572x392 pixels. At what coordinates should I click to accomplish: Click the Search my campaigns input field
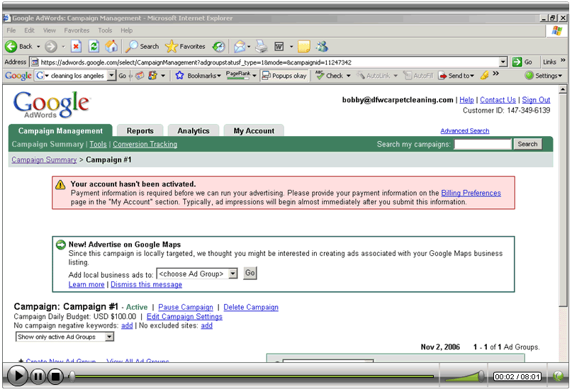pos(483,144)
